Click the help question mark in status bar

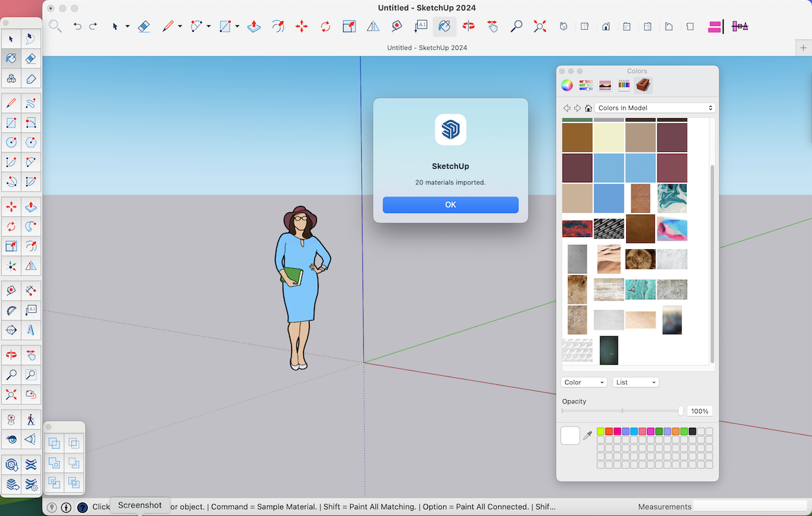click(x=82, y=508)
